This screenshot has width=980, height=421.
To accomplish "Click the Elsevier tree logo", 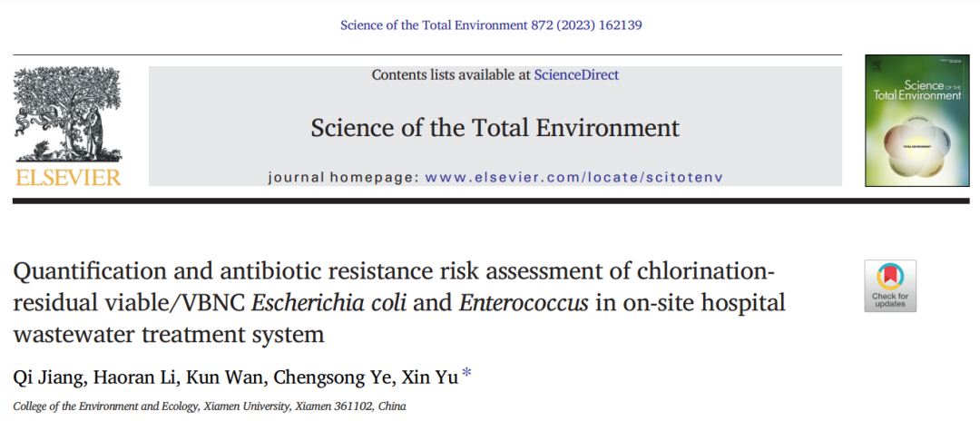I will point(66,114).
